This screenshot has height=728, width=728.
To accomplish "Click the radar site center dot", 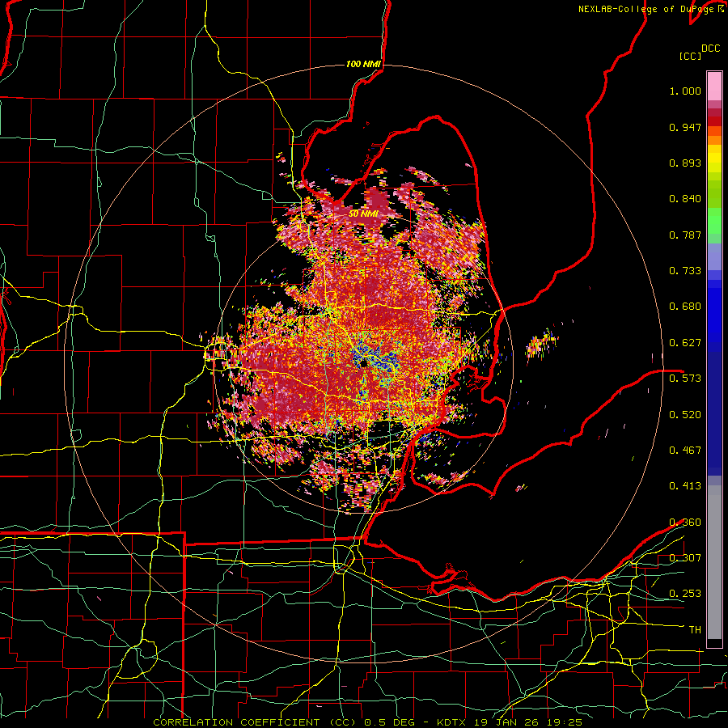I will (363, 363).
